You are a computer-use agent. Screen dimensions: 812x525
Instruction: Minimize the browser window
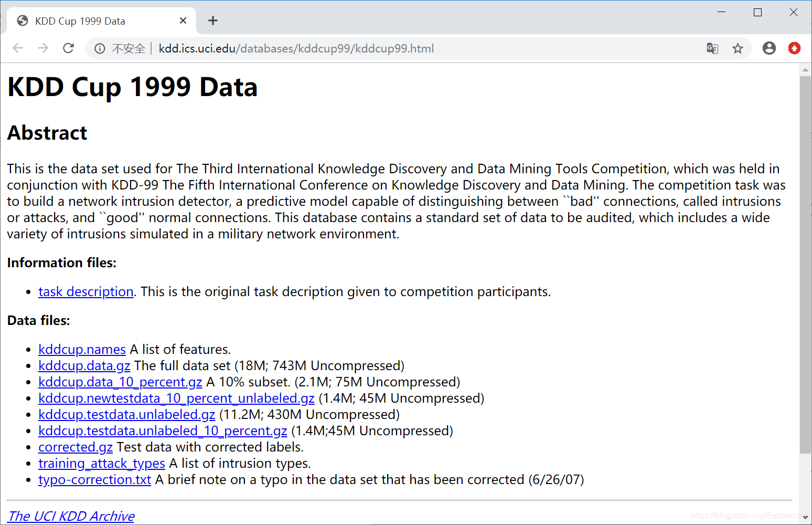click(722, 12)
